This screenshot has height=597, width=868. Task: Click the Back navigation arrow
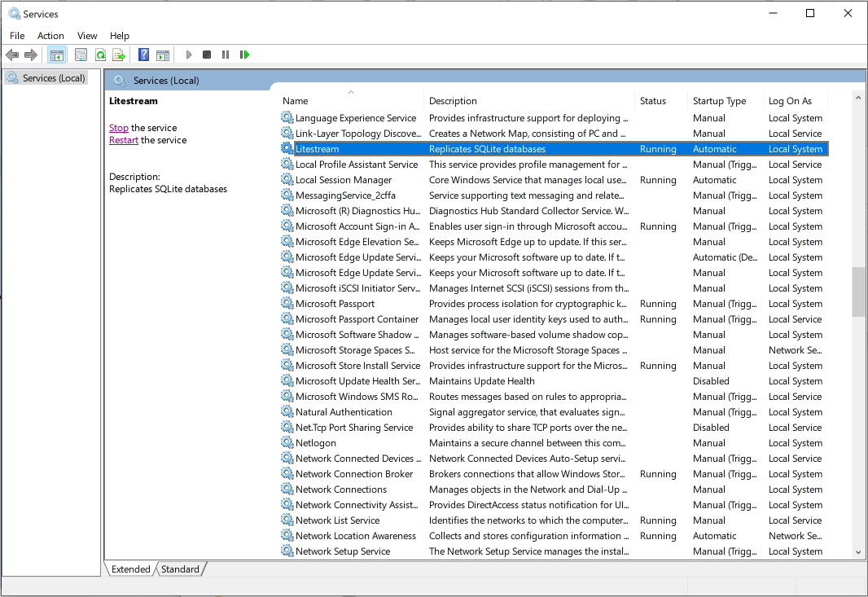[x=13, y=55]
